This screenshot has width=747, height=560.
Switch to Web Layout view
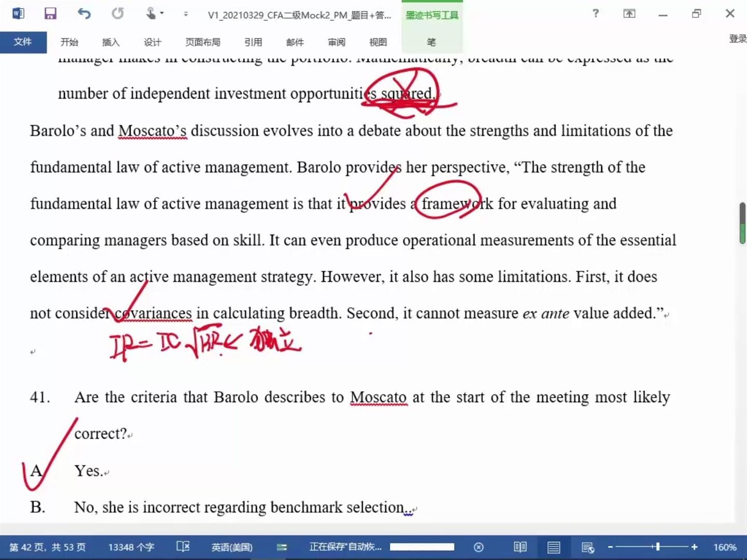[x=587, y=547]
